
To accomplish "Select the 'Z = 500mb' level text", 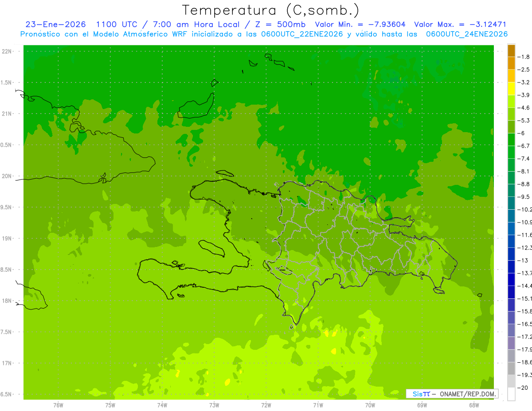I will [280, 24].
